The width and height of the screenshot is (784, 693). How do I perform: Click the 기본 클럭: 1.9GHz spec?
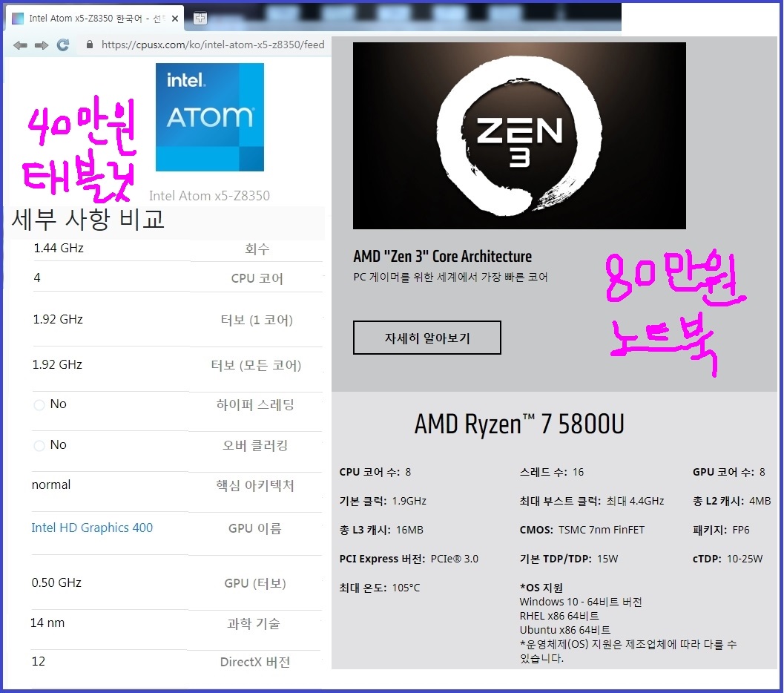(383, 501)
